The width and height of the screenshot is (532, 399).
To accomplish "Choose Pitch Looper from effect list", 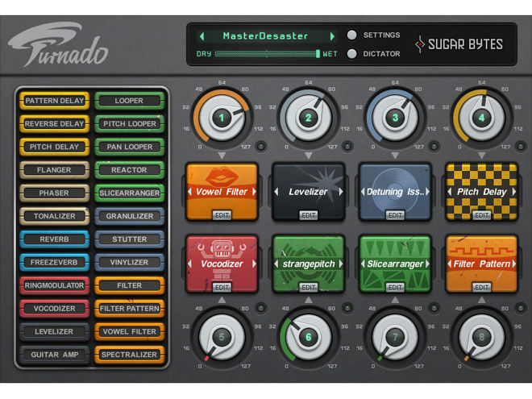I will click(129, 124).
